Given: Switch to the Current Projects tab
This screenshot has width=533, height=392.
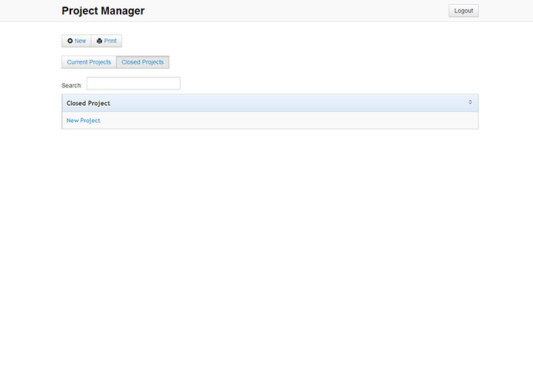Looking at the screenshot, I should pyautogui.click(x=89, y=62).
